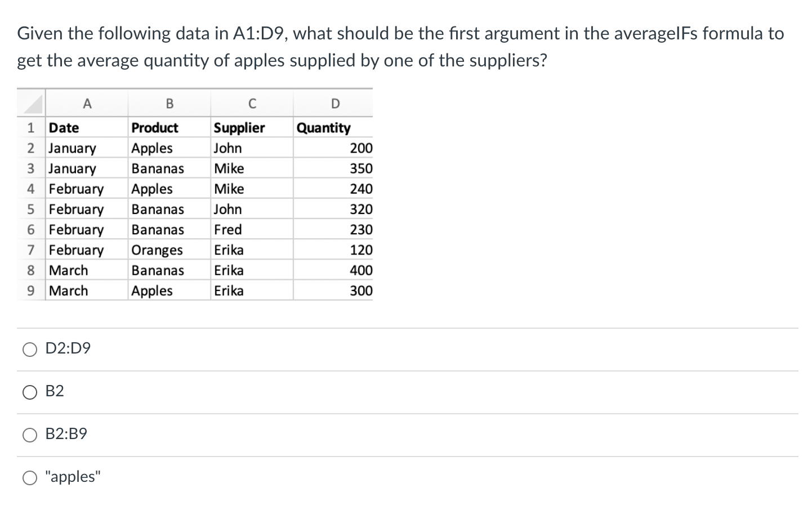Select the B2:B9 radio option
This screenshot has height=510, width=812.
click(x=30, y=435)
